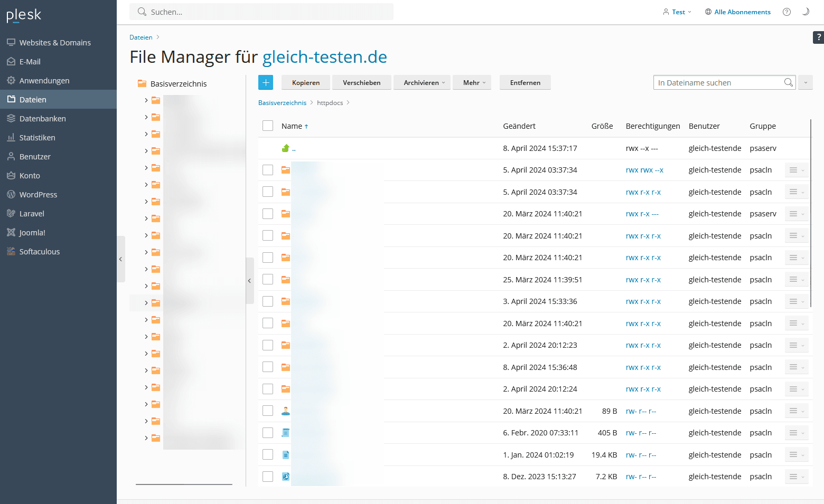Viewport: 824px width, 504px height.
Task: Follow the gleich-testen.de domain link
Action: pyautogui.click(x=324, y=57)
